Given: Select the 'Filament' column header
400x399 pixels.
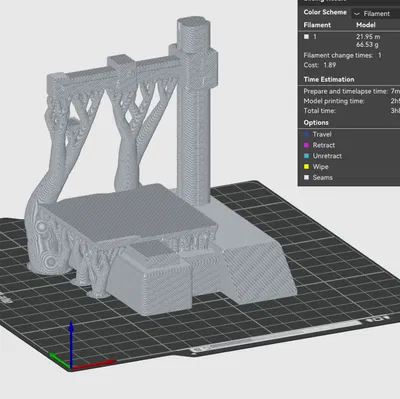Looking at the screenshot, I should (317, 25).
